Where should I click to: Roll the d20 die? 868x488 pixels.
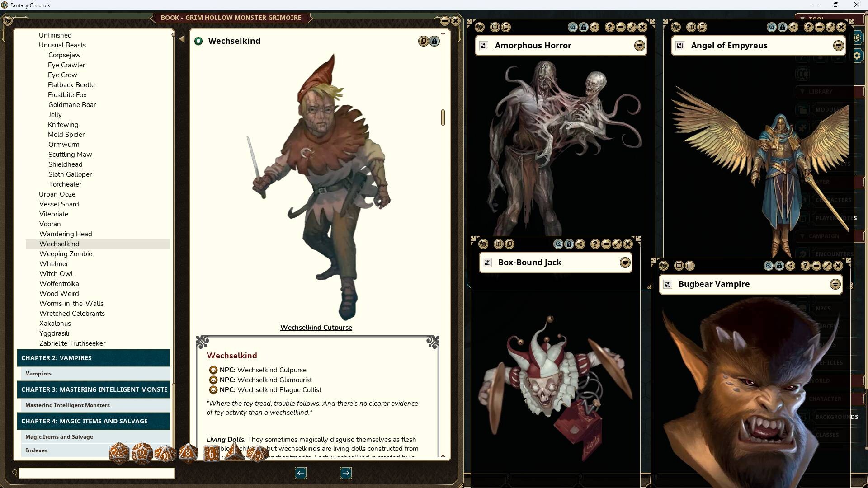tap(119, 453)
